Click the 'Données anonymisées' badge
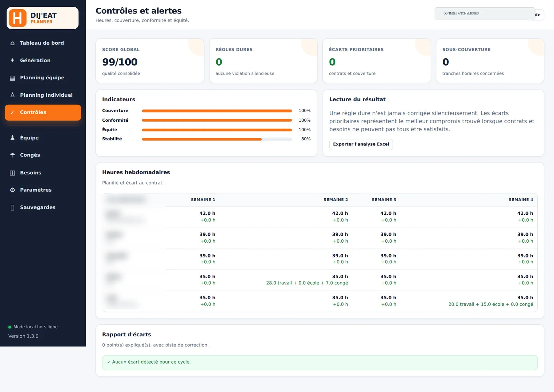This screenshot has width=554, height=392. coord(485,14)
